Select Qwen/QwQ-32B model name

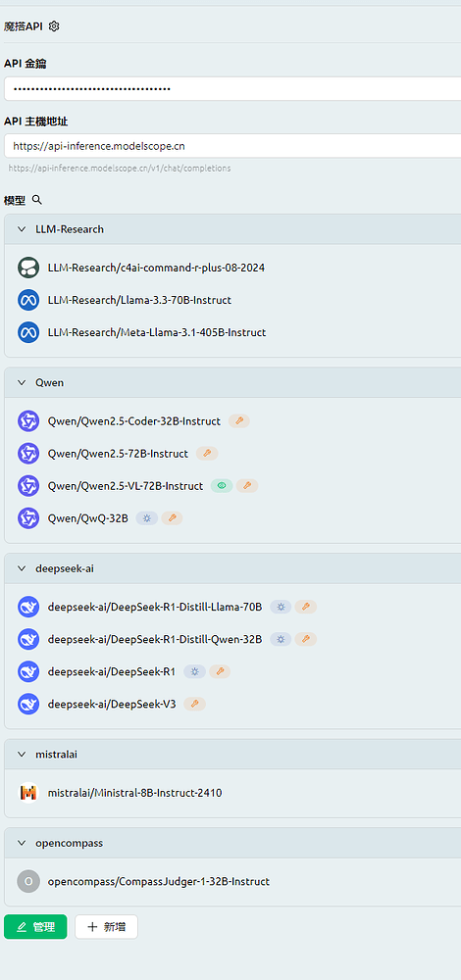pyautogui.click(x=87, y=518)
